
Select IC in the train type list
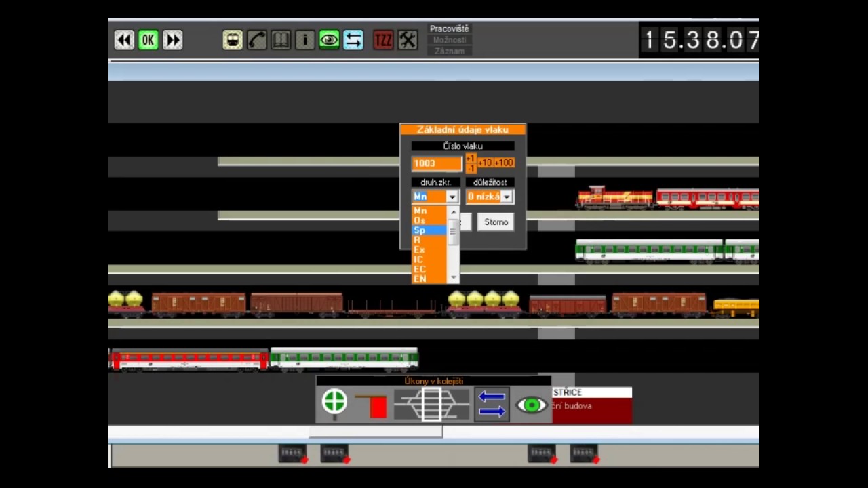click(429, 259)
